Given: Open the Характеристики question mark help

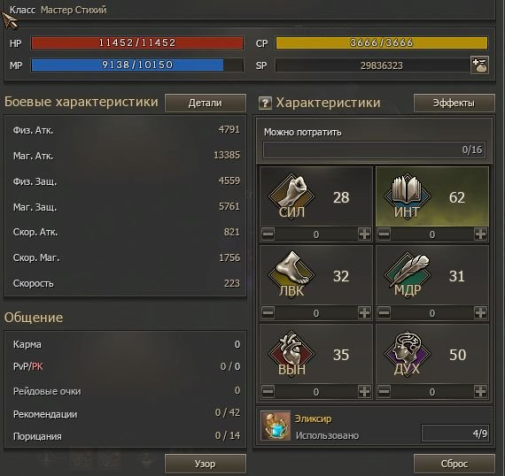Looking at the screenshot, I should 265,103.
